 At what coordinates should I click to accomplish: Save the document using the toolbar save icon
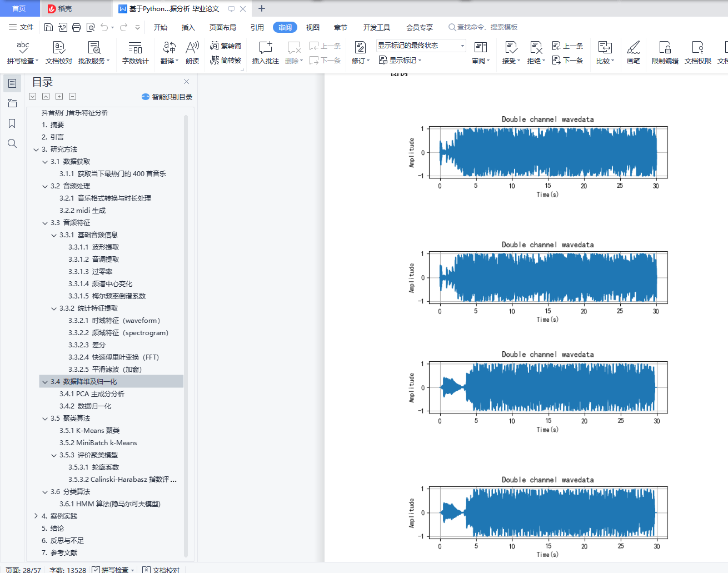click(x=48, y=27)
